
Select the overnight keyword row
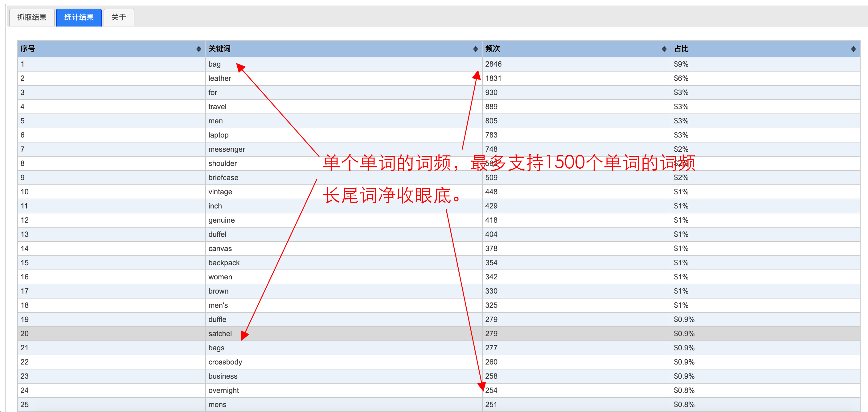click(x=223, y=390)
